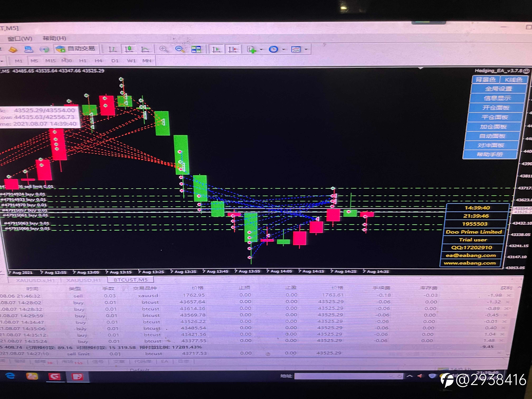Zoom out on the chart

(x=180, y=49)
